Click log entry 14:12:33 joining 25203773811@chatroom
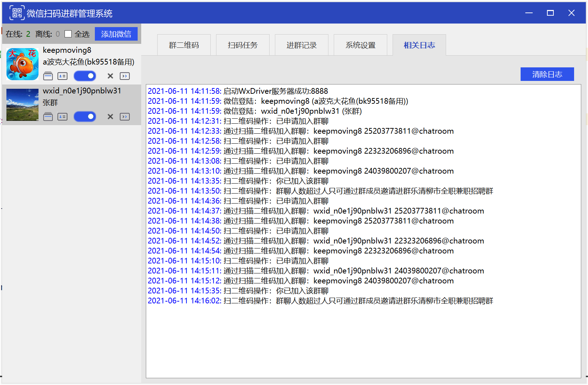Viewport: 588px width, 385px height. pyautogui.click(x=301, y=131)
